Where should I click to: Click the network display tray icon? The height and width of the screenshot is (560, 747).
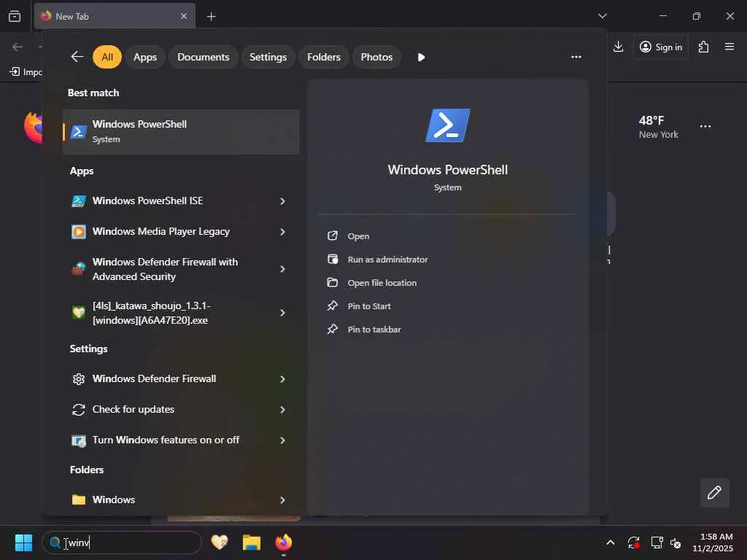[657, 542]
